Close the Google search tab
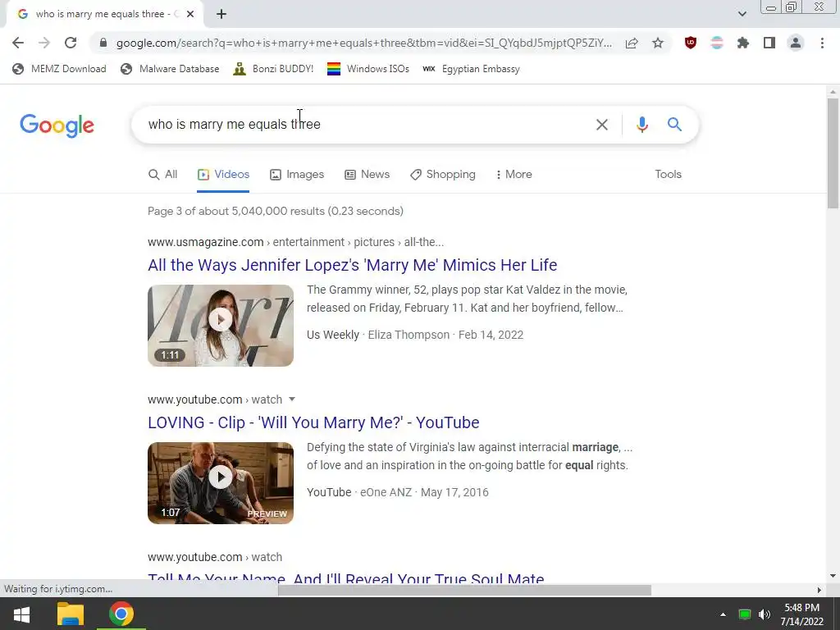This screenshot has height=630, width=840. click(x=190, y=15)
